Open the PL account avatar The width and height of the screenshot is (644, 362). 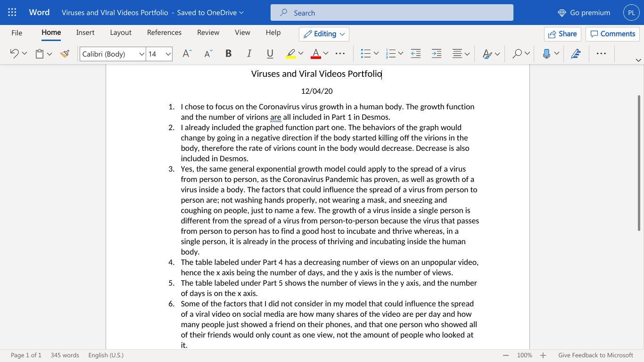click(631, 12)
